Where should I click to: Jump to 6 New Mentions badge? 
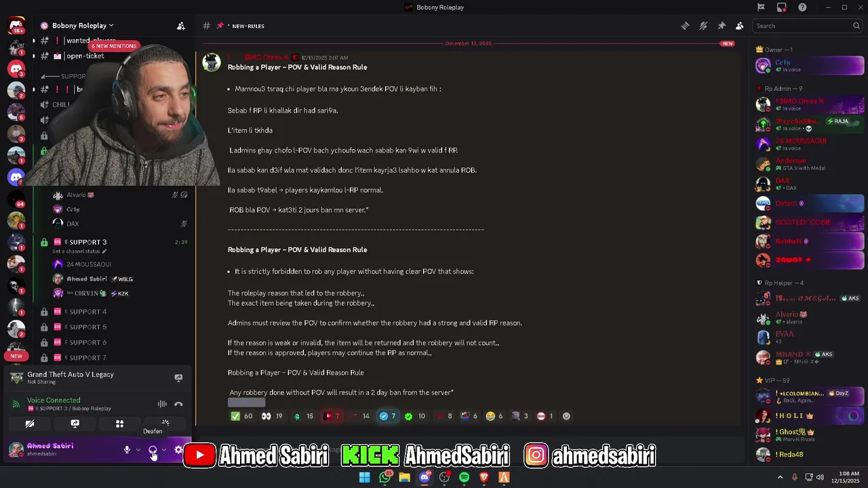coord(114,46)
